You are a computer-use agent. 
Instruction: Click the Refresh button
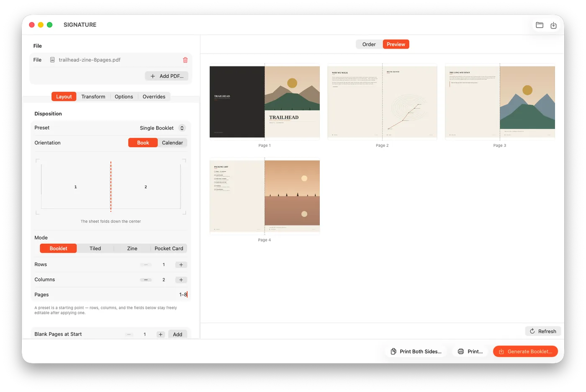point(543,331)
